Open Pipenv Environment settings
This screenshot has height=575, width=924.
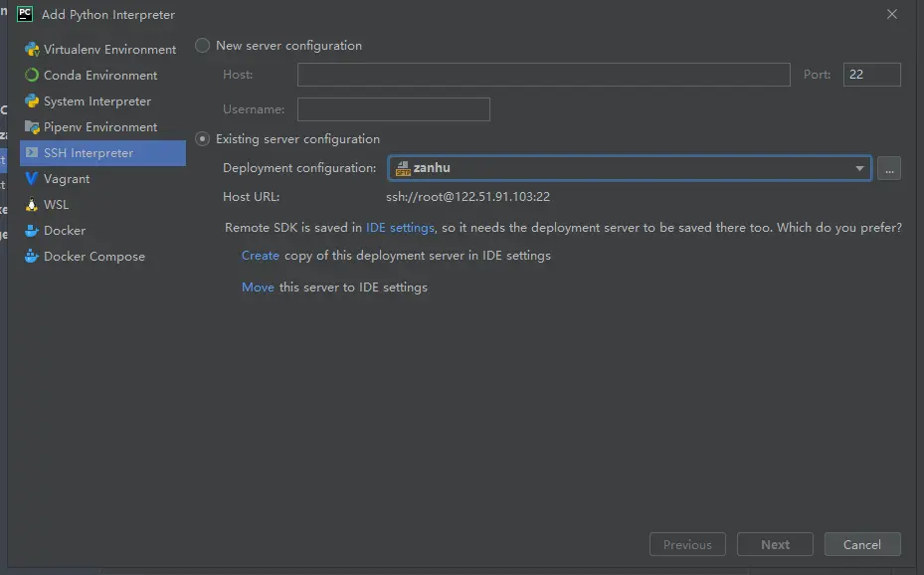tap(102, 127)
